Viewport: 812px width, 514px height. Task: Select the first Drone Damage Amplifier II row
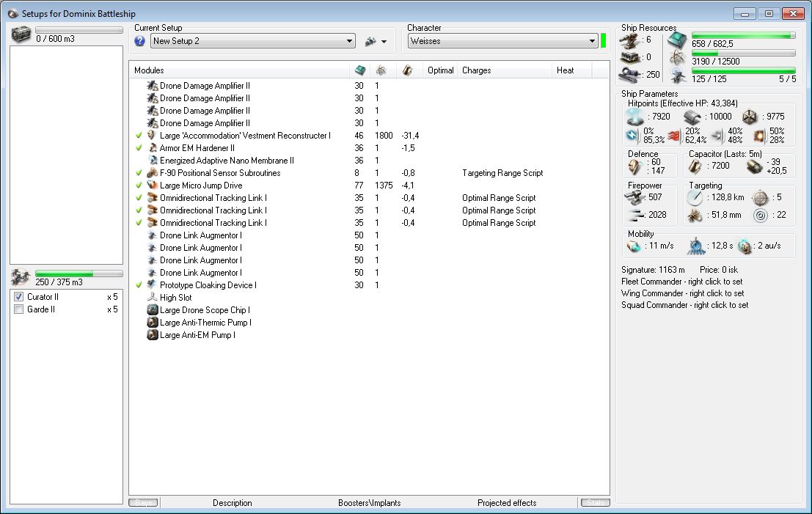point(369,85)
